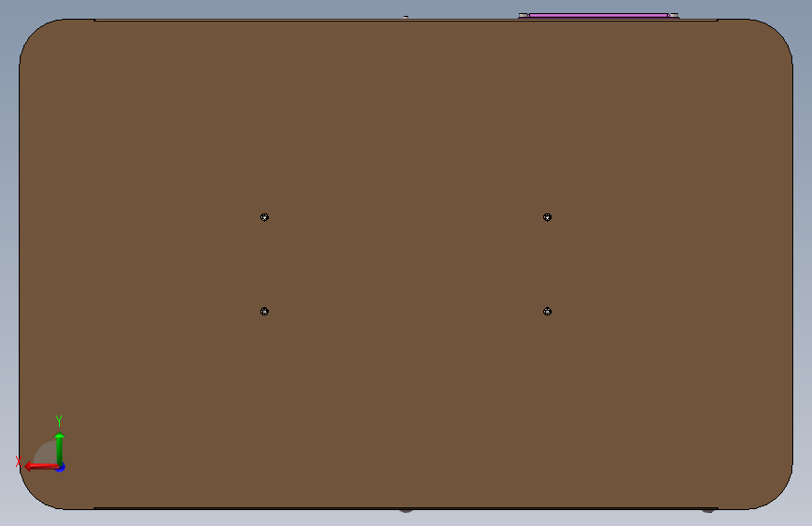The height and width of the screenshot is (526, 812).
Task: Select the lower-left screw hole on panel
Action: (x=264, y=311)
